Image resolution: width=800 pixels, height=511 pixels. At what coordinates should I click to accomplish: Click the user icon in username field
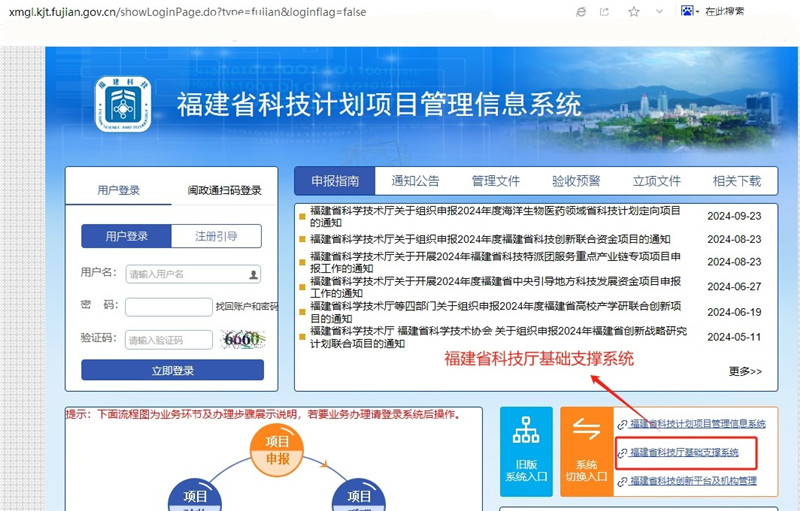pos(253,274)
